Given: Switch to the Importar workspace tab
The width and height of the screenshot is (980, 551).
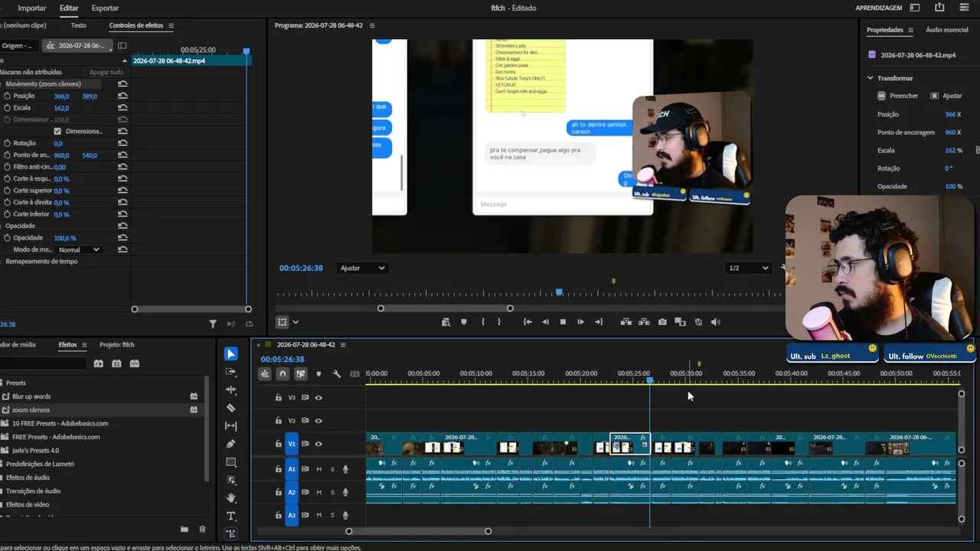Looking at the screenshot, I should [x=32, y=8].
